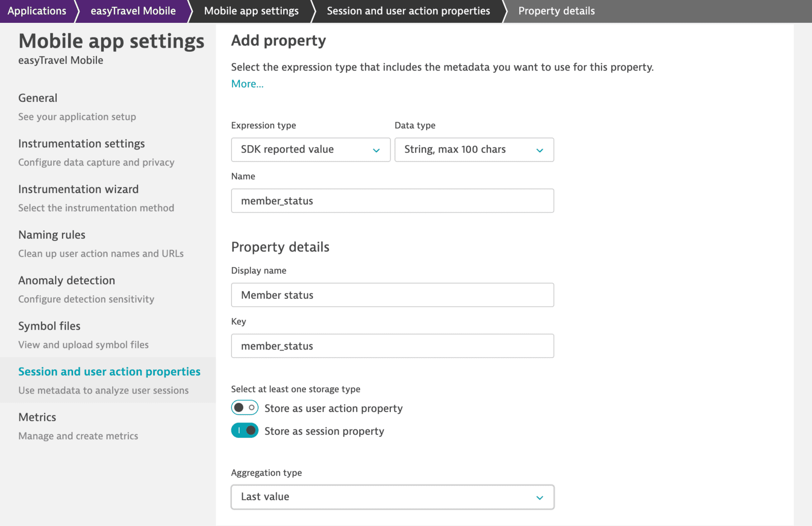The width and height of the screenshot is (812, 526).
Task: Click the More... link
Action: point(247,83)
